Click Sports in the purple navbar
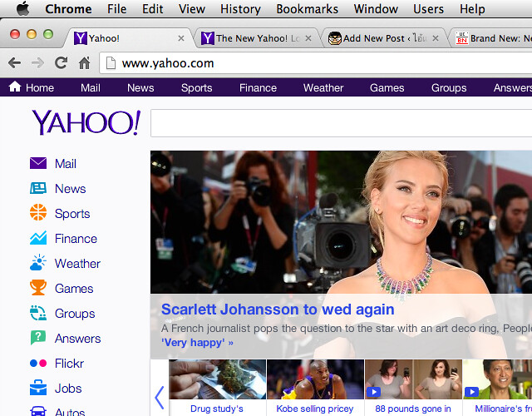This screenshot has height=416, width=532. (x=196, y=88)
